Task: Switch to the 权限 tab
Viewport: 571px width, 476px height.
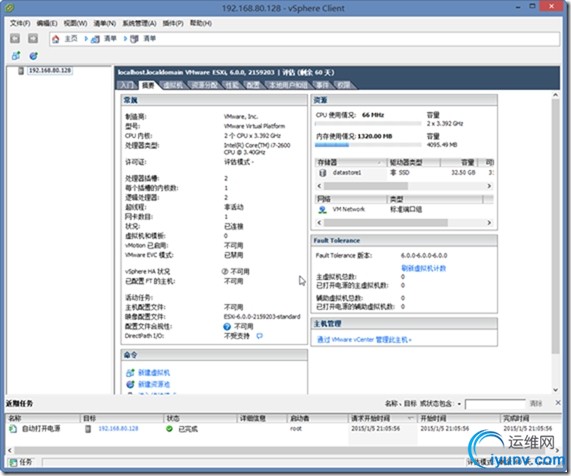Action: click(x=343, y=85)
